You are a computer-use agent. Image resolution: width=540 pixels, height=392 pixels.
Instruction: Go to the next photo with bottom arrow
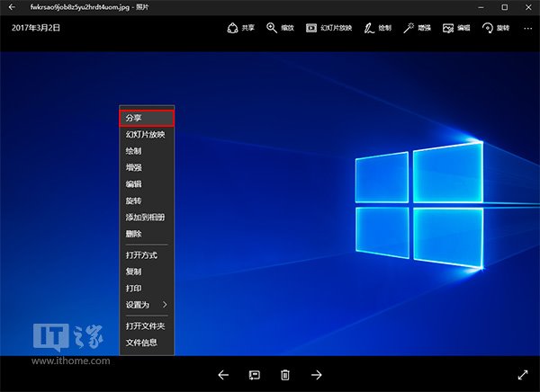[x=316, y=375]
